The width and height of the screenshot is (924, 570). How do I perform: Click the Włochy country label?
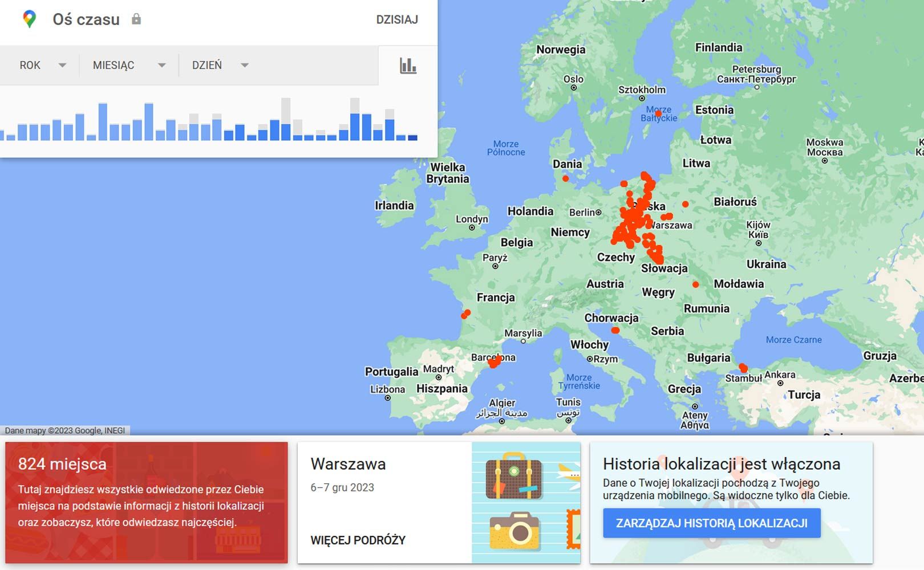click(590, 344)
